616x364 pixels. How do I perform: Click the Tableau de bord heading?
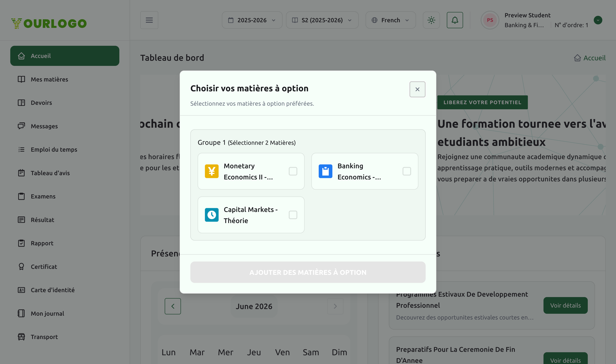click(172, 58)
